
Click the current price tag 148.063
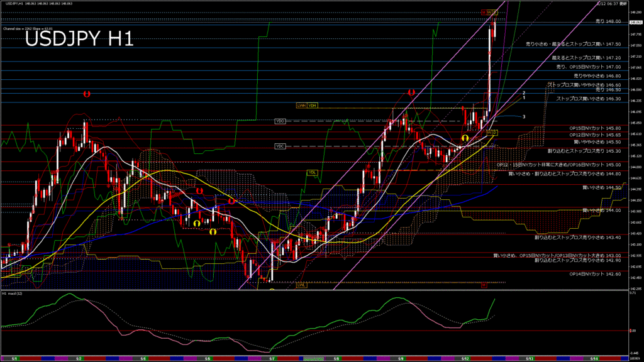click(x=636, y=22)
